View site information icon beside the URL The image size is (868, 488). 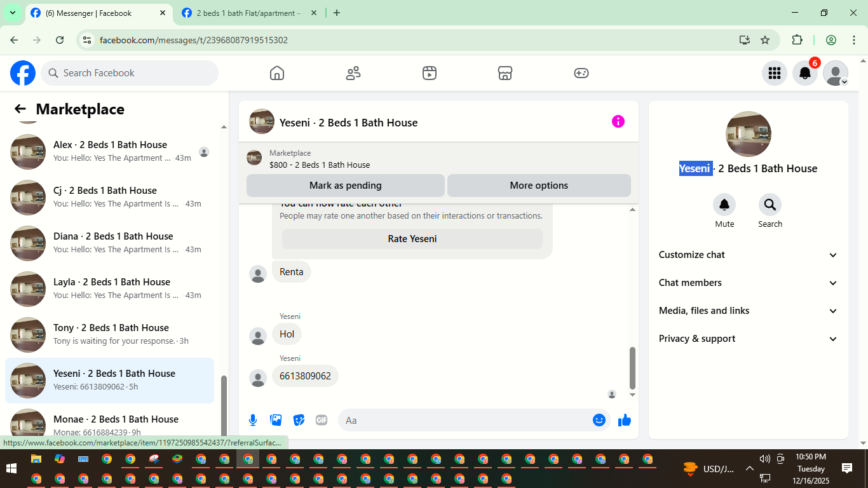click(x=88, y=40)
